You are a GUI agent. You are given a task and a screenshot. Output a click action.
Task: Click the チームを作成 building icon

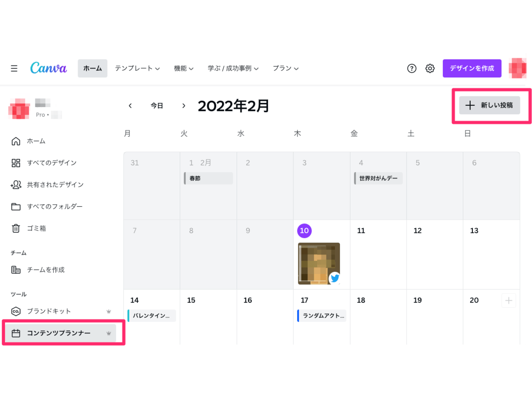(x=16, y=270)
